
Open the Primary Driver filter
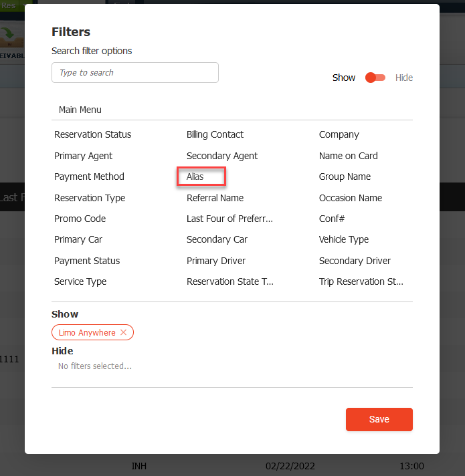point(216,261)
